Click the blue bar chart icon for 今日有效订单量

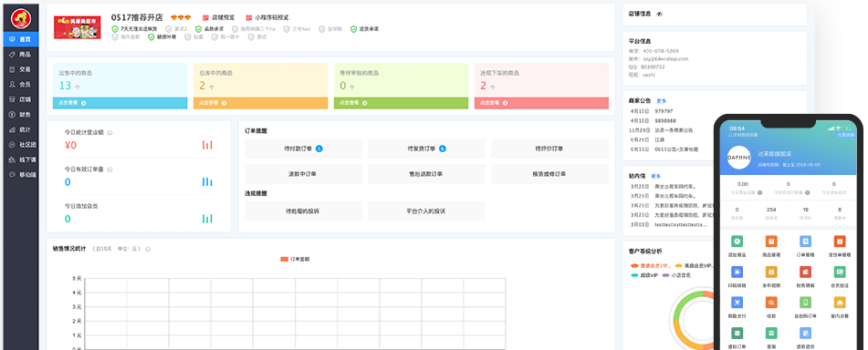click(x=207, y=181)
